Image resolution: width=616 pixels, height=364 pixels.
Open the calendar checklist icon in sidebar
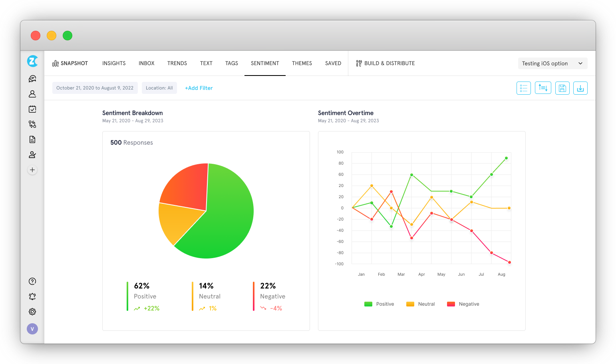click(x=32, y=109)
